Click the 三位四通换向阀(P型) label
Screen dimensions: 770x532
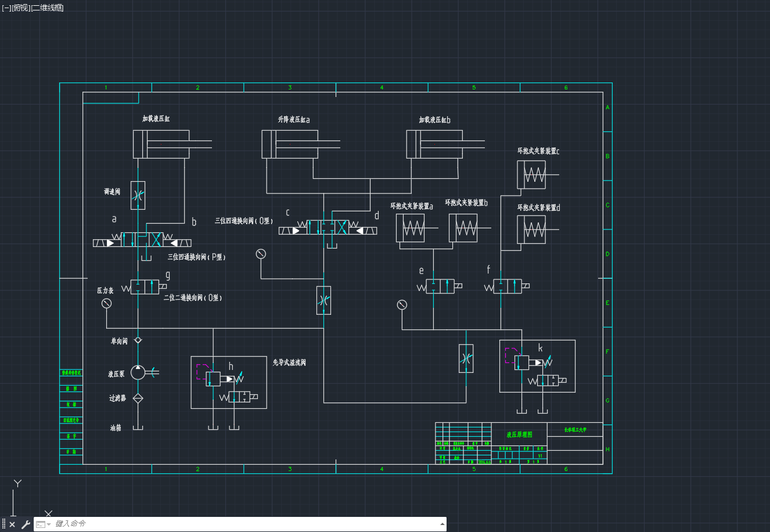pyautogui.click(x=197, y=257)
